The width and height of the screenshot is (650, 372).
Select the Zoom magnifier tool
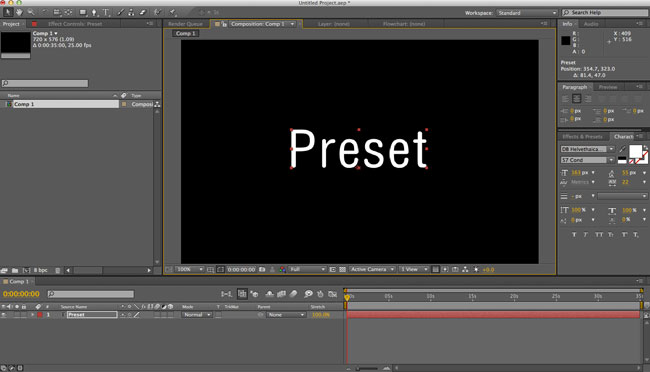pos(31,12)
